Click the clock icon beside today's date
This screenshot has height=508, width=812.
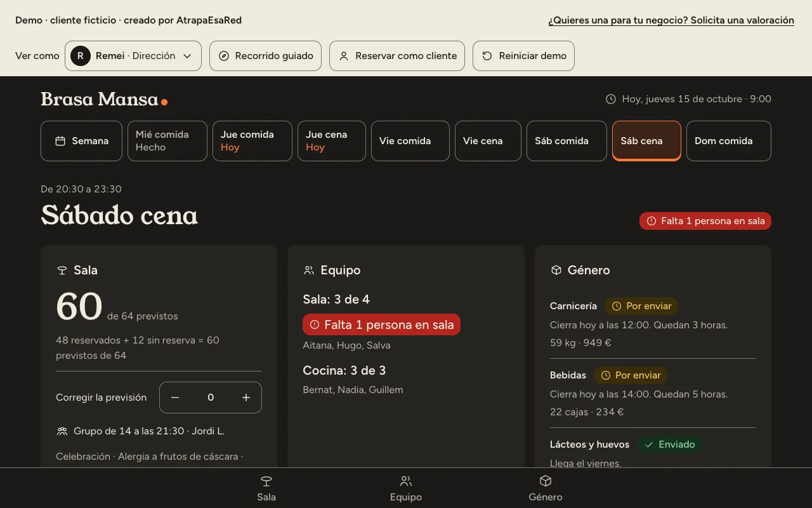(611, 99)
